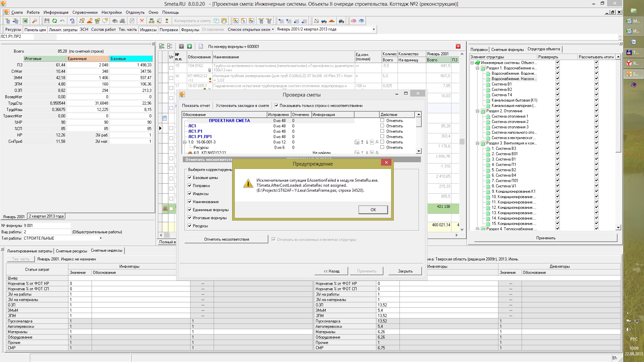
Task: Click the document page icon by formula filter
Action: 201,46
